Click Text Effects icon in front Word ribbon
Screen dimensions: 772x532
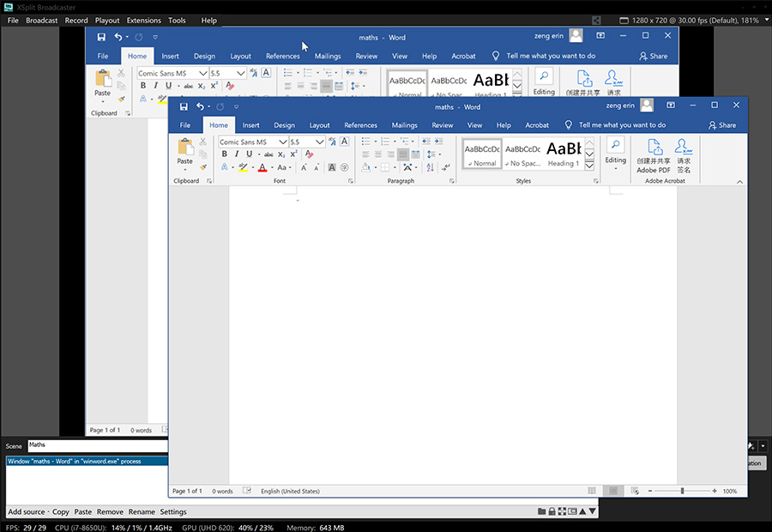225,167
